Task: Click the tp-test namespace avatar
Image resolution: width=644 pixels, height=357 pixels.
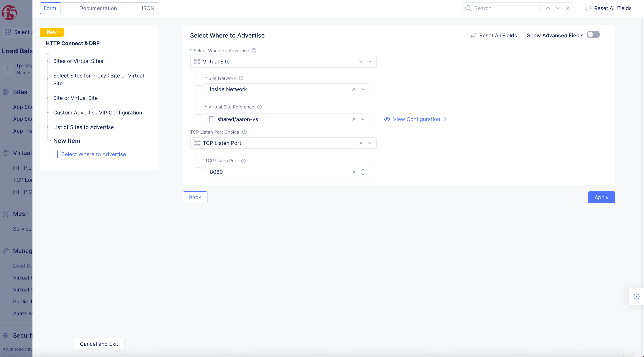Action: (x=8, y=69)
